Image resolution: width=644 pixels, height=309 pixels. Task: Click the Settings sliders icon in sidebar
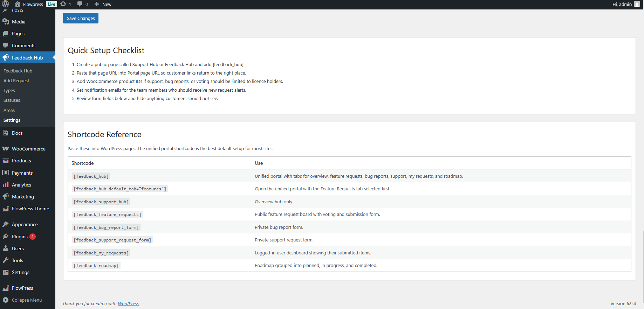[6, 272]
